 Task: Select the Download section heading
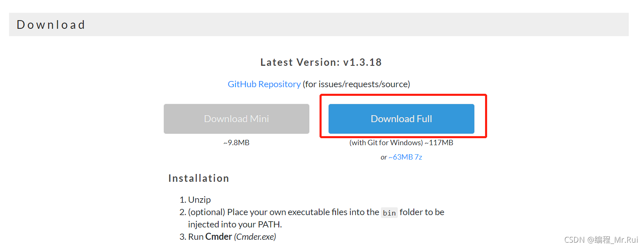pos(51,25)
